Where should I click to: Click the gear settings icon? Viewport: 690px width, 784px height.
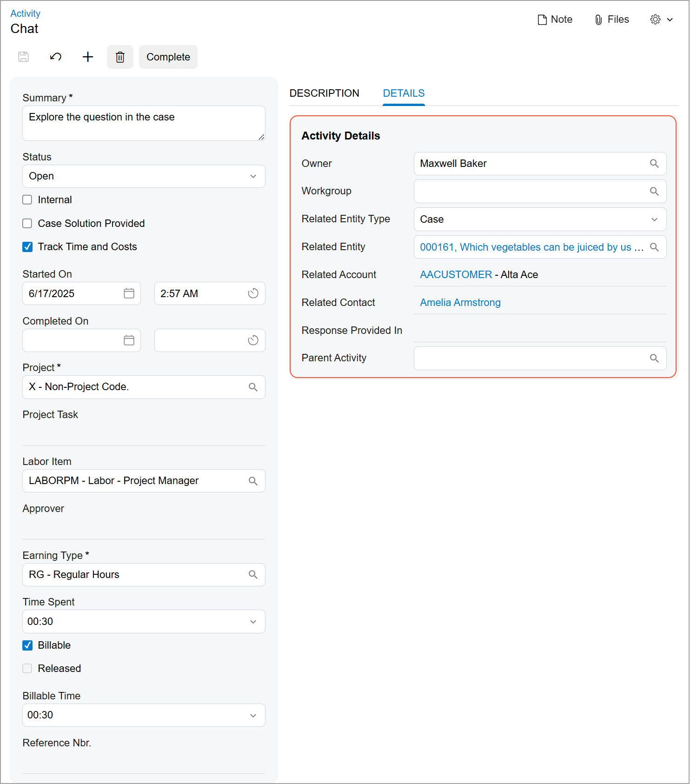pyautogui.click(x=655, y=20)
